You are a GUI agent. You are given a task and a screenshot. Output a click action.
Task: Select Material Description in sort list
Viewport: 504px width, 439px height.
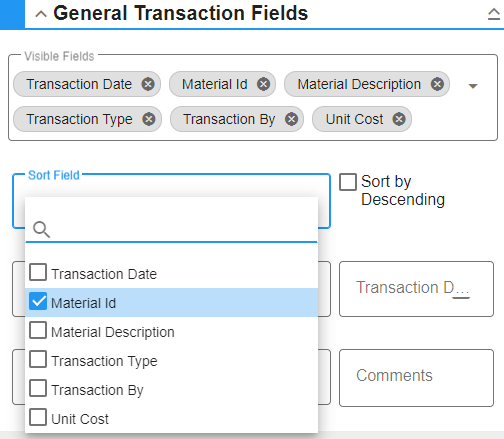pyautogui.click(x=172, y=331)
